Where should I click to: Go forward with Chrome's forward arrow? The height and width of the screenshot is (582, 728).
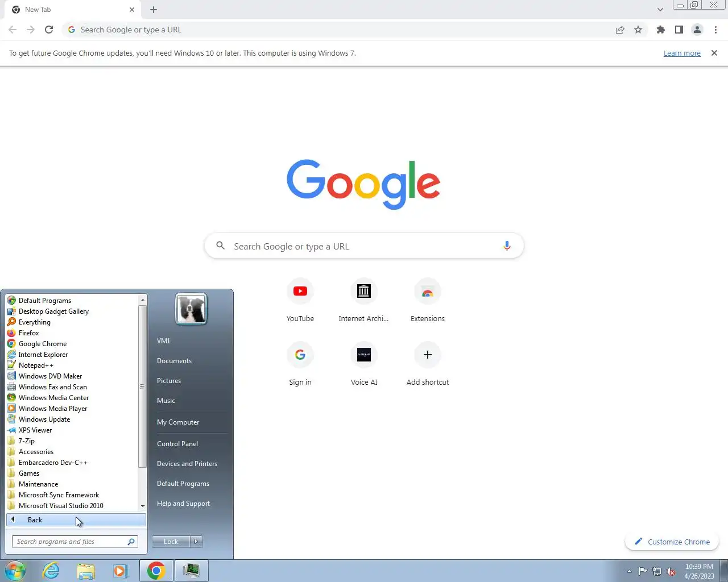click(31, 30)
